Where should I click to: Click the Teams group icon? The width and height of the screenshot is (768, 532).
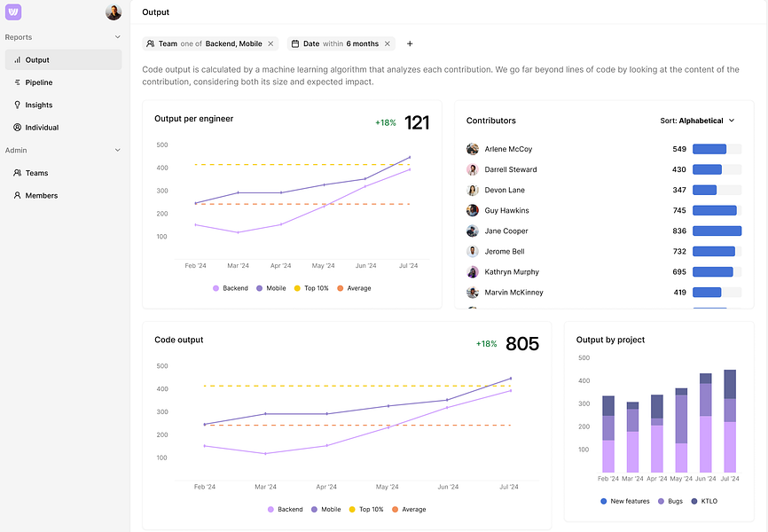[x=17, y=173]
